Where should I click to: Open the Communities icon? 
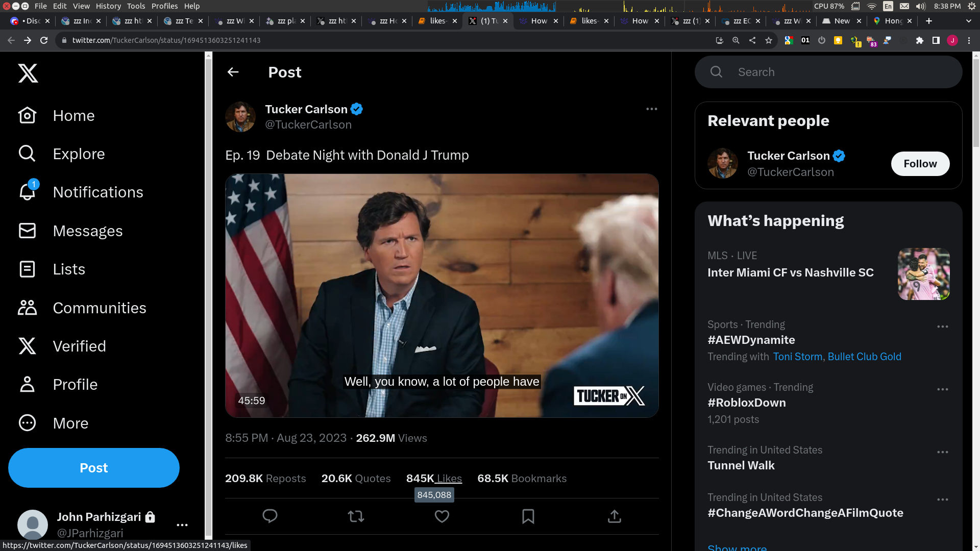pos(27,308)
